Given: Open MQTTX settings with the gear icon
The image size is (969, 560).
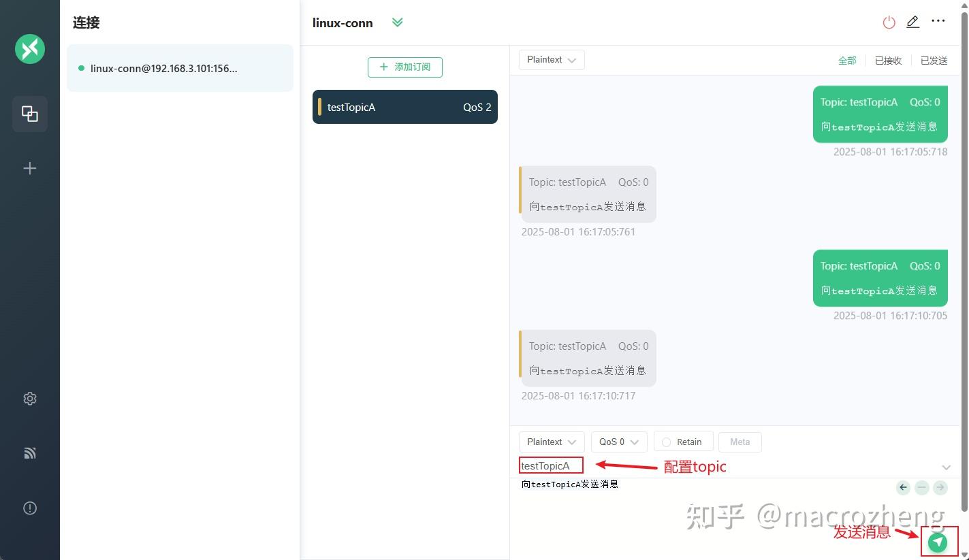Looking at the screenshot, I should pos(30,398).
